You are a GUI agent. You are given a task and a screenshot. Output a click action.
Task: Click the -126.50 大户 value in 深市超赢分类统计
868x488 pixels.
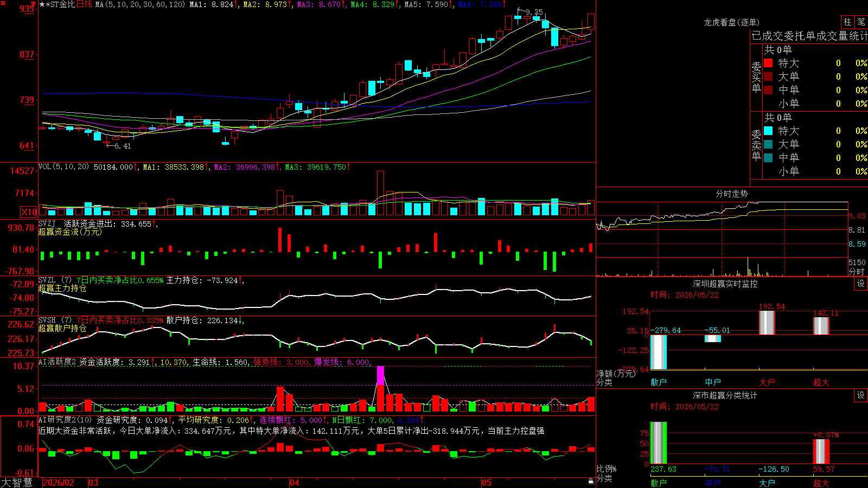click(x=774, y=469)
